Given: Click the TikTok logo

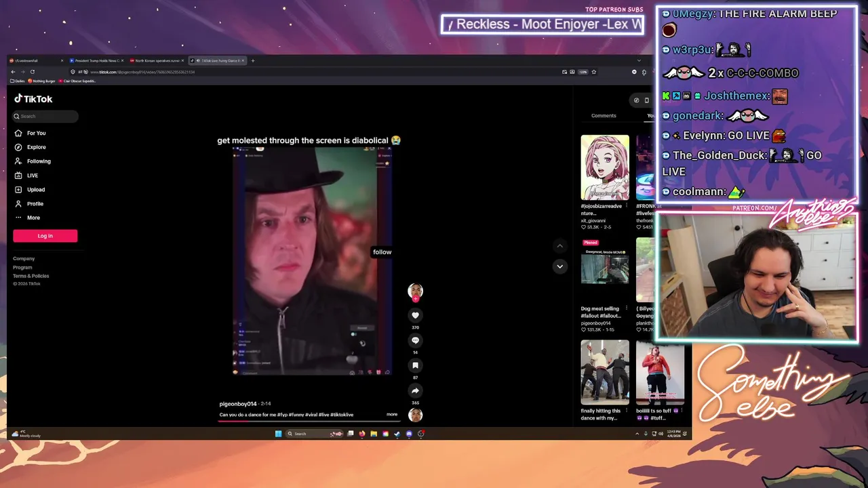Looking at the screenshot, I should (33, 99).
